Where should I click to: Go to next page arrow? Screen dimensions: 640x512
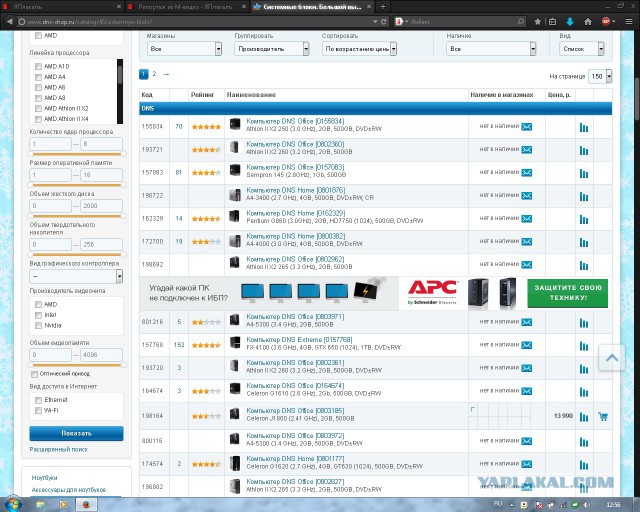(x=166, y=74)
